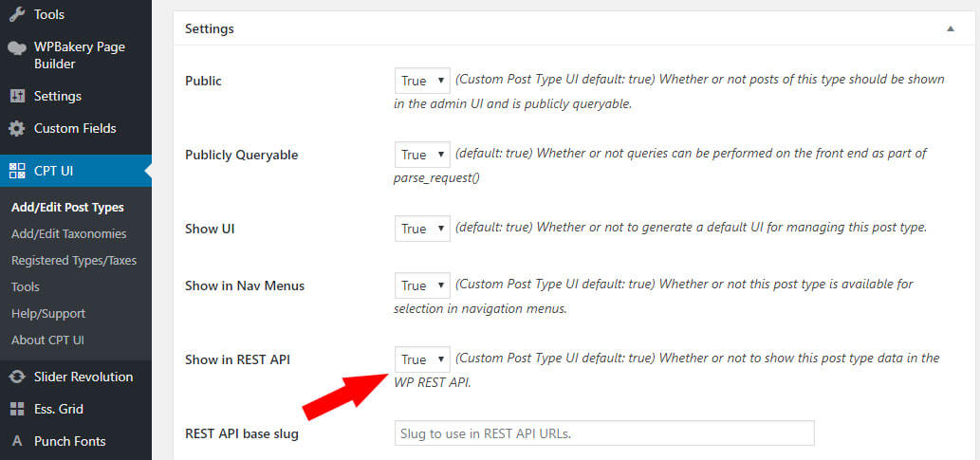Click the Show in REST API label

click(x=237, y=359)
